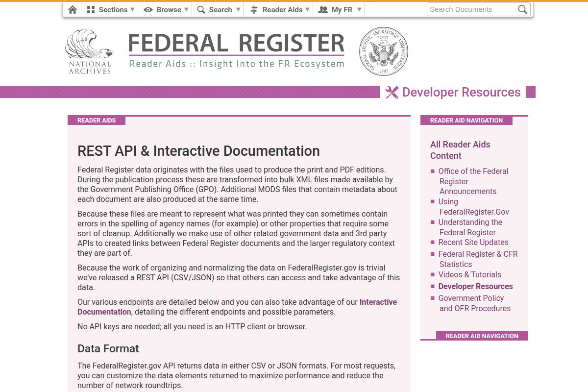The height and width of the screenshot is (392, 588).
Task: Open the Interactive Documentation link
Action: tap(237, 307)
